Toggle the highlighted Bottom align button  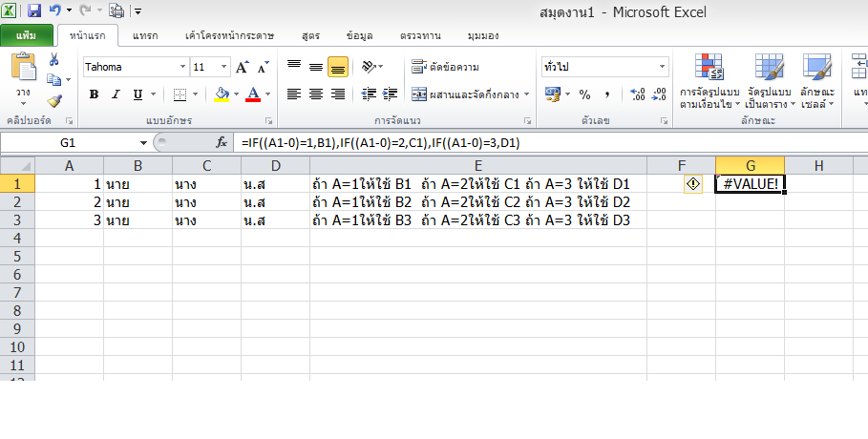(338, 67)
